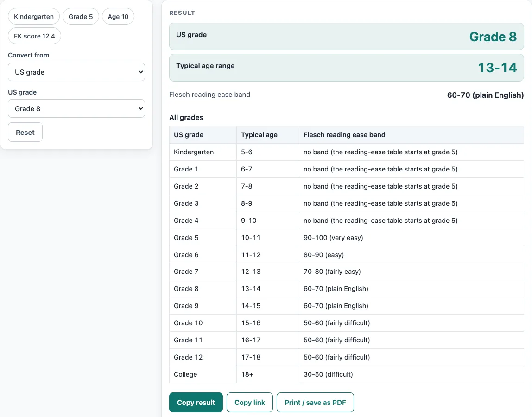This screenshot has width=532, height=417.
Task: Copy the result to clipboard
Action: click(196, 403)
